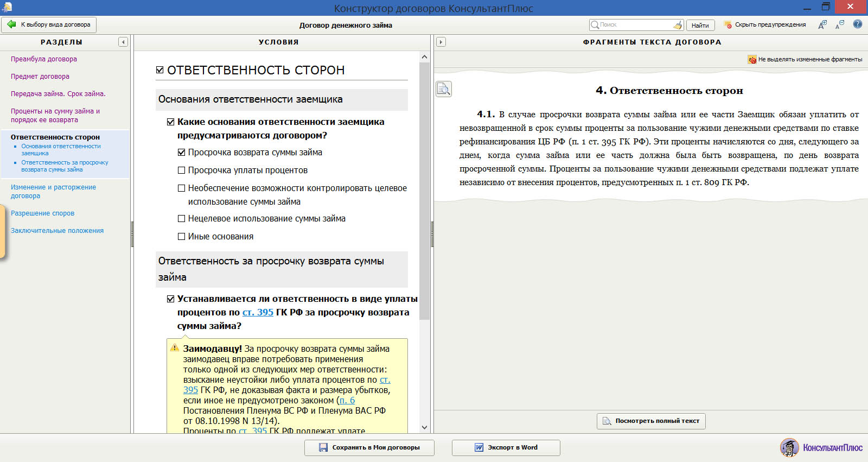Viewport: 868px width, 462px height.
Task: Click Посмотреть полный текст button
Action: (651, 421)
